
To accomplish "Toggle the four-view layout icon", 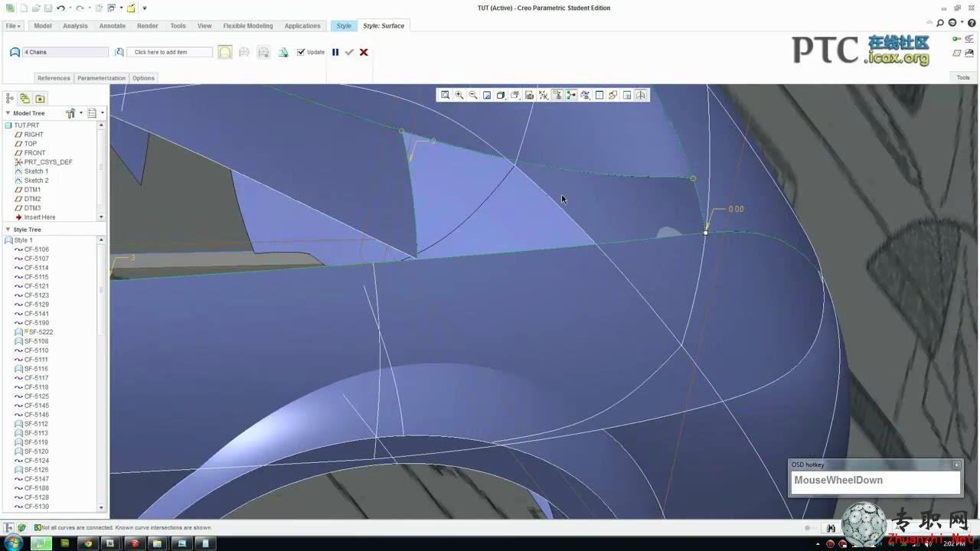I will 627,95.
